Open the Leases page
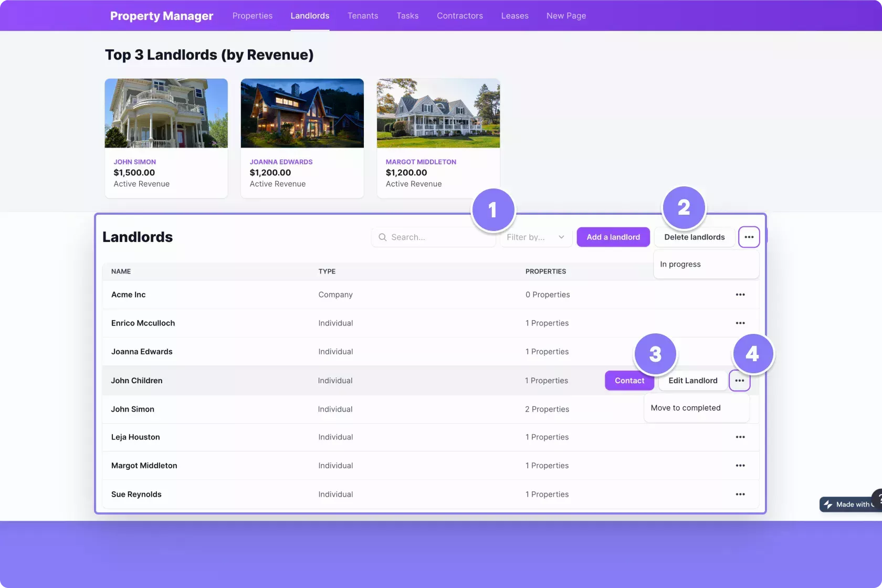The height and width of the screenshot is (588, 882). (x=514, y=16)
